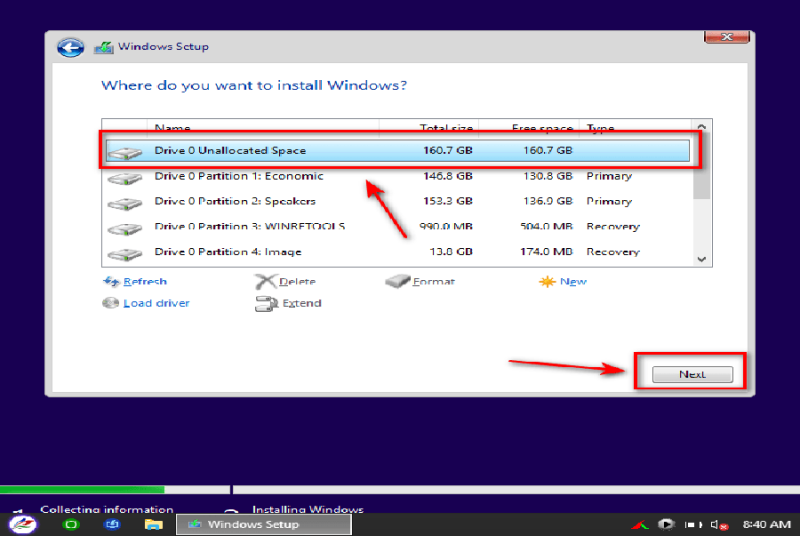The width and height of the screenshot is (800, 536).
Task: Click the 153.3 GB total size cell
Action: (447, 201)
